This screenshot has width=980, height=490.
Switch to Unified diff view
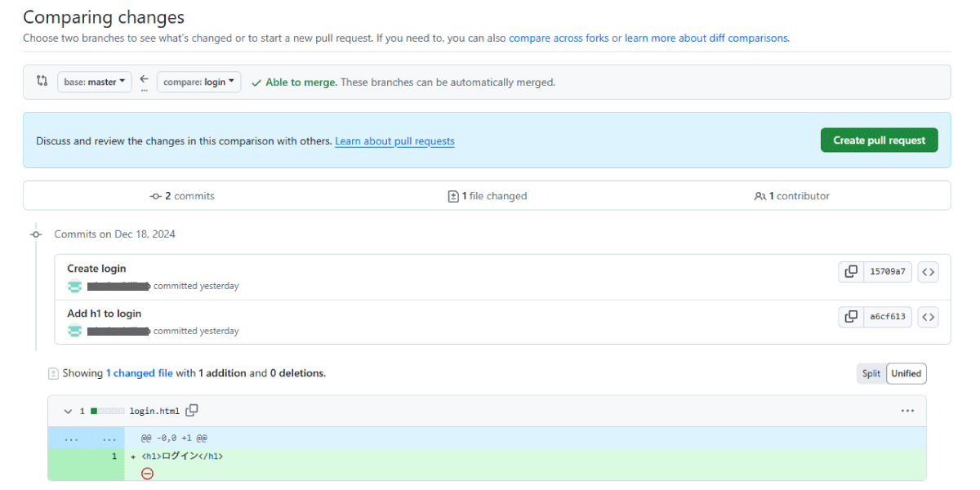click(x=906, y=373)
